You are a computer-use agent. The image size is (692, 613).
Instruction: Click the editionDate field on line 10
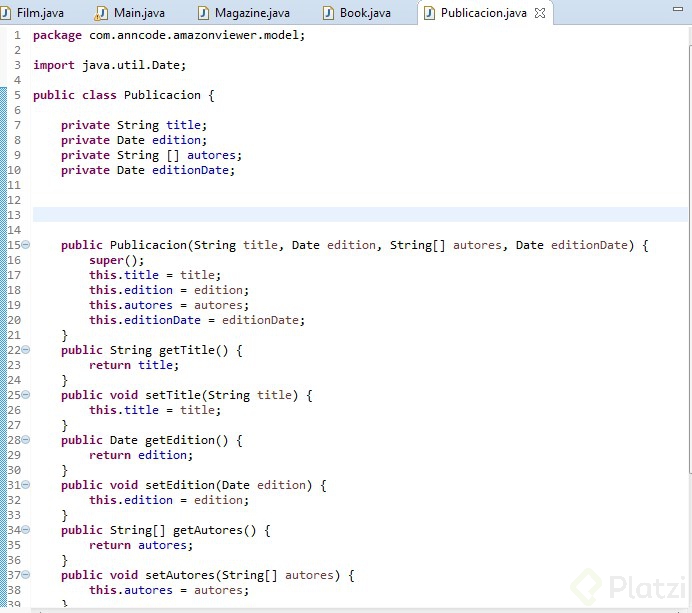190,170
